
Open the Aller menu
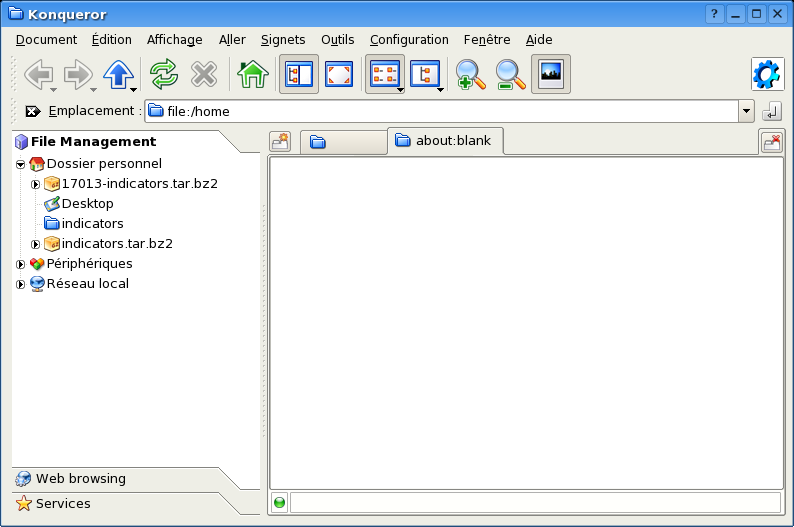coord(232,39)
